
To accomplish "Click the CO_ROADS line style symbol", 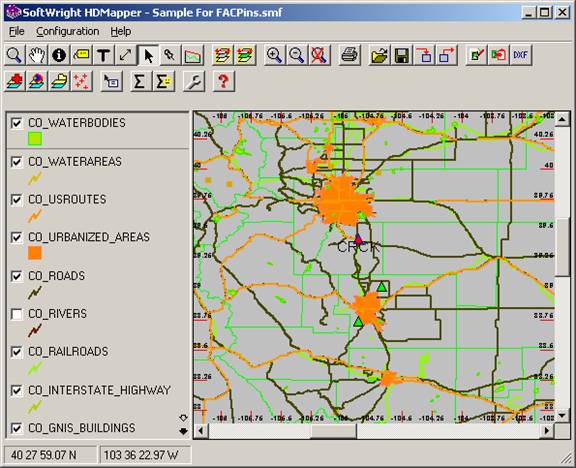I will [x=35, y=292].
